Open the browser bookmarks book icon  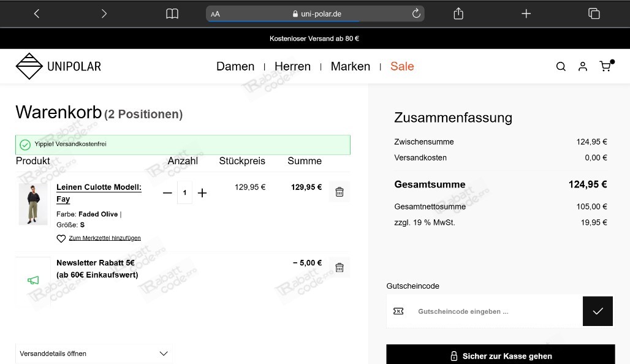tap(172, 13)
